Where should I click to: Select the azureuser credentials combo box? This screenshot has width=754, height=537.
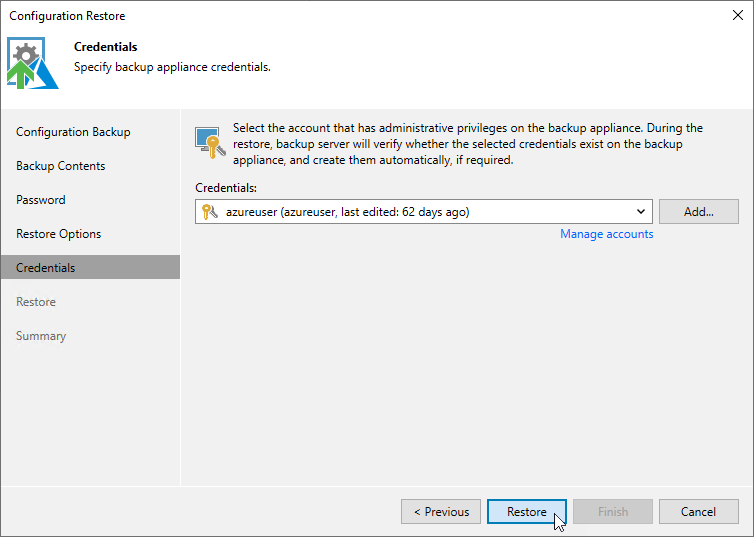click(x=424, y=212)
